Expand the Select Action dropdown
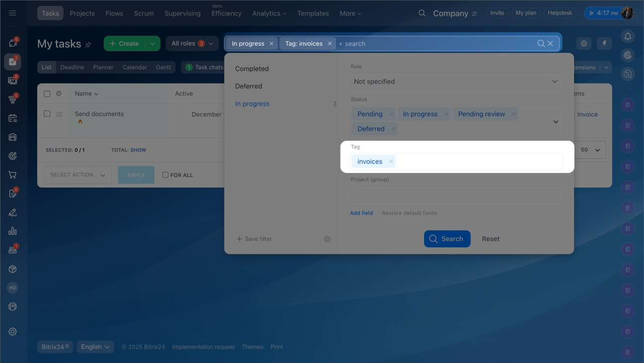 [x=77, y=175]
